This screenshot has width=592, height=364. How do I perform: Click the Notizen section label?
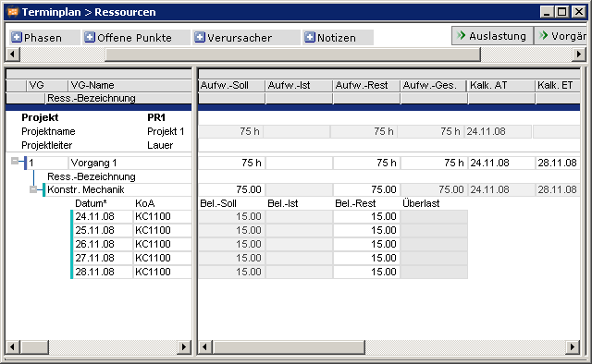337,38
